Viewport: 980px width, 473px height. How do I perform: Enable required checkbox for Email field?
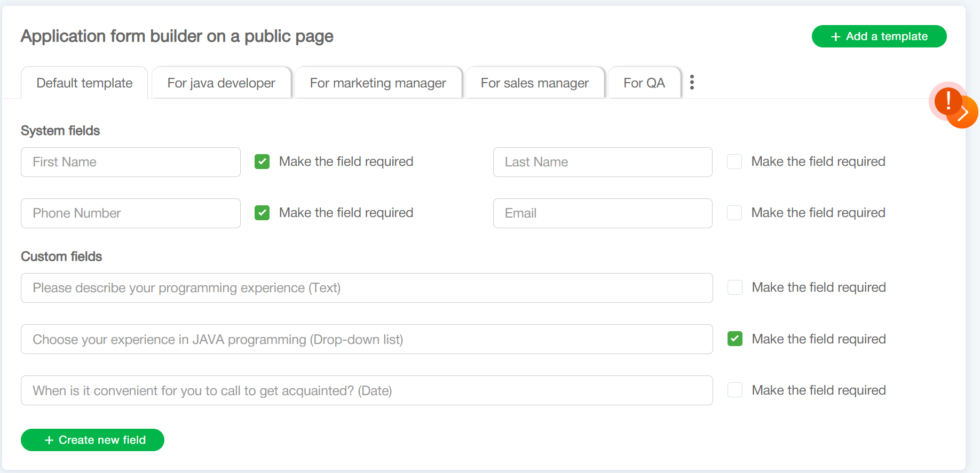[x=734, y=213]
